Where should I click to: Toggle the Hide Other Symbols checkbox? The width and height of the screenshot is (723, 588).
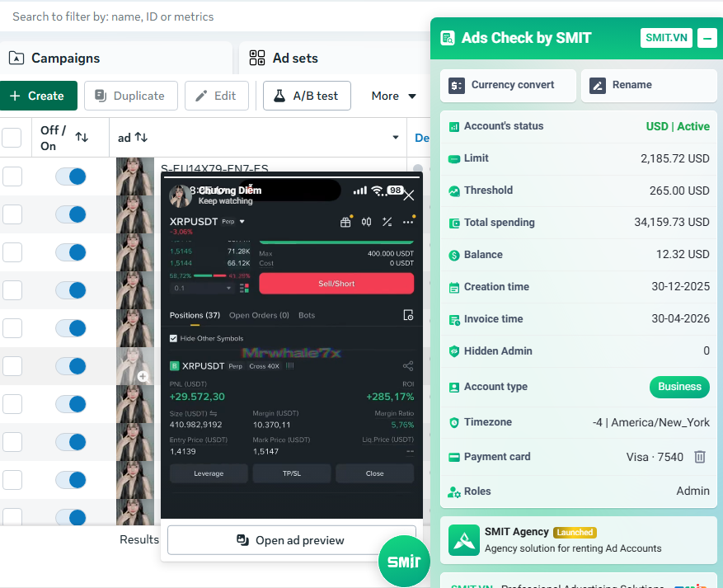pyautogui.click(x=173, y=338)
